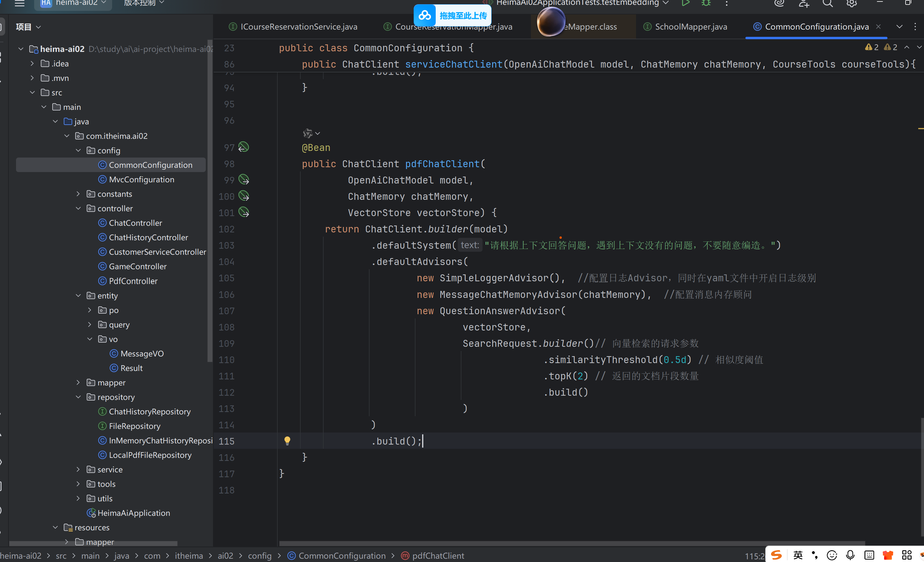Toggle microphone in the input method toolbar
The width and height of the screenshot is (924, 562).
[x=850, y=555]
